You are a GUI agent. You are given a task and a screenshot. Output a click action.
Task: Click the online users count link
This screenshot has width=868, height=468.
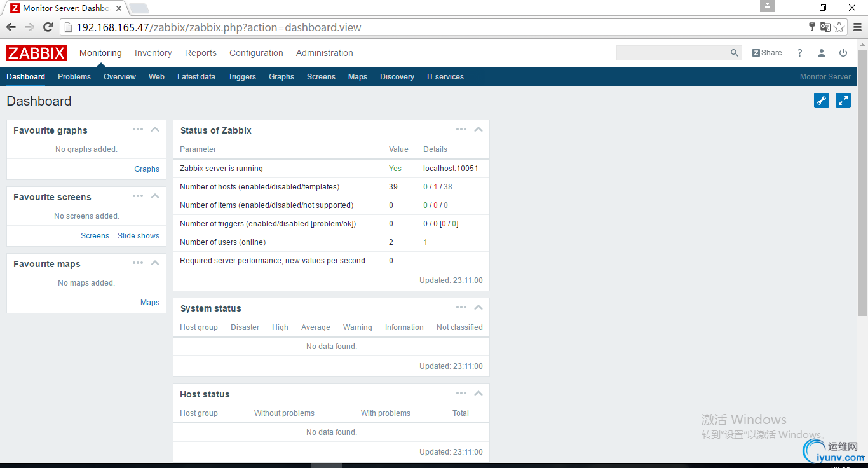[425, 242]
